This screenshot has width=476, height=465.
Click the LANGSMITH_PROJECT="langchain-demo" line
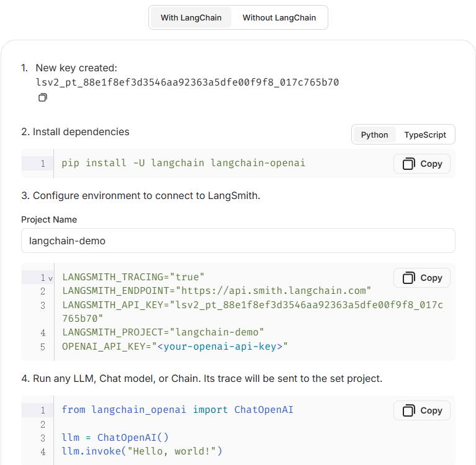pyautogui.click(x=163, y=332)
